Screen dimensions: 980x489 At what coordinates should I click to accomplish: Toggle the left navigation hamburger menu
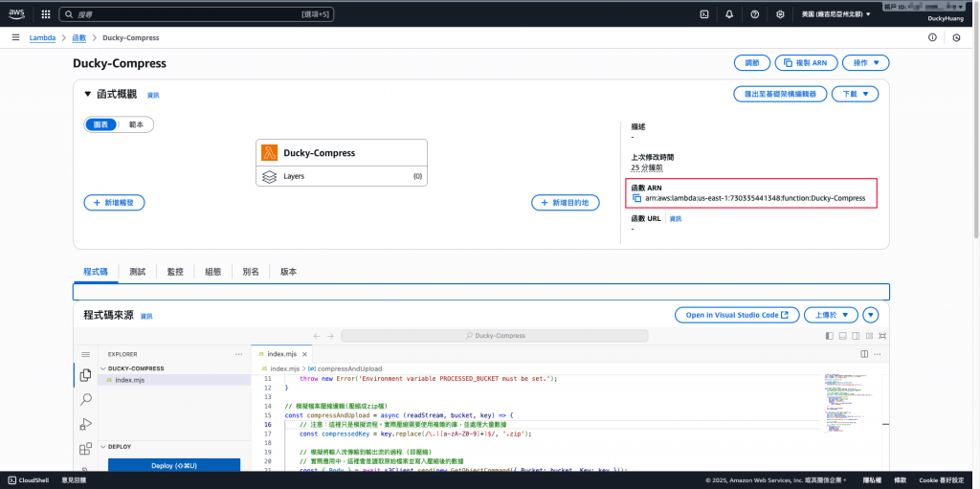[15, 37]
